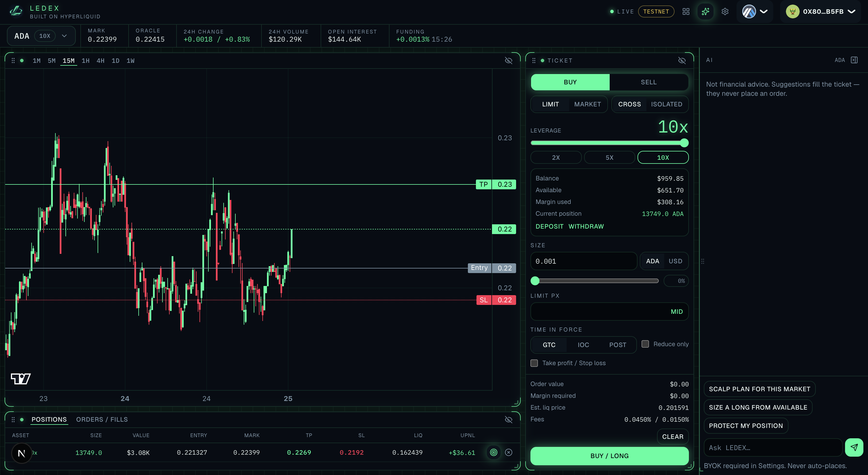Viewport: 868px width, 475px height.
Task: Open the POSITIONS tab
Action: click(x=49, y=419)
